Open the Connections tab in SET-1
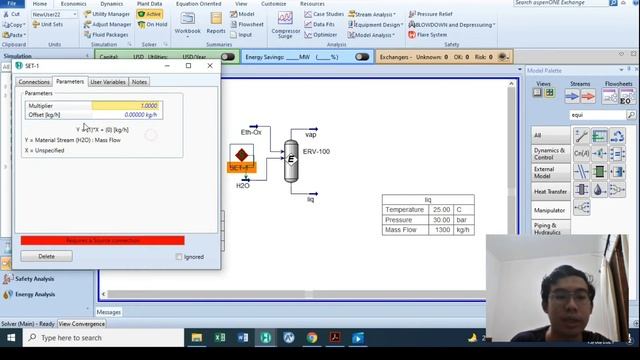 [x=34, y=82]
